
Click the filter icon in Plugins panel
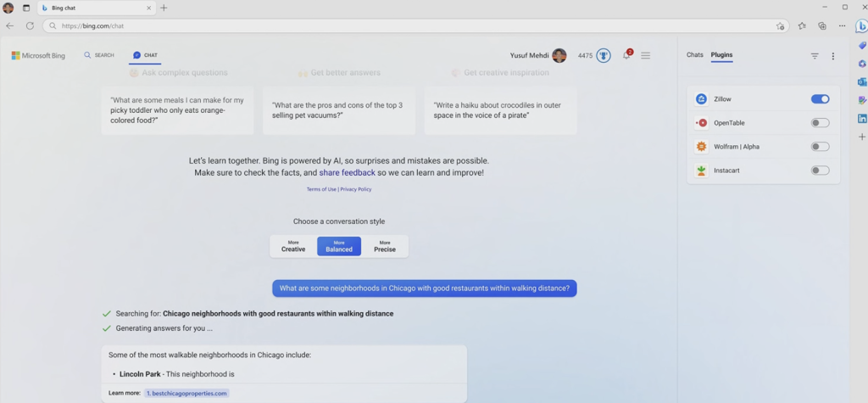coord(815,56)
